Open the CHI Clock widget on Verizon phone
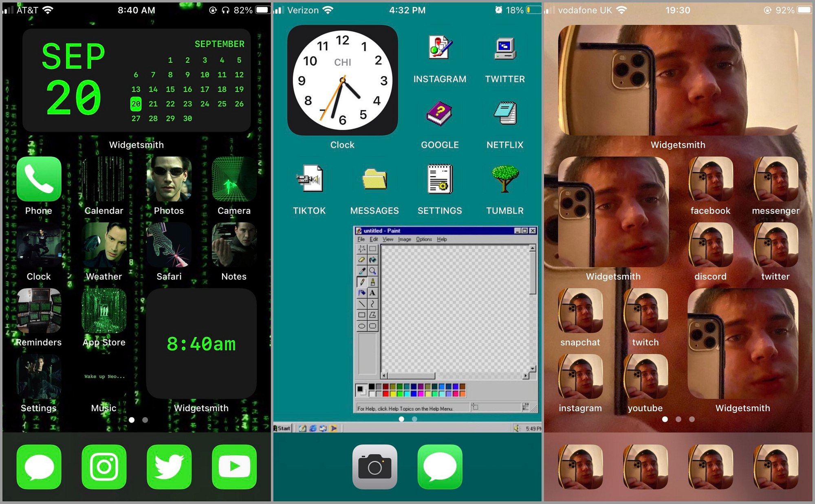 tap(342, 80)
